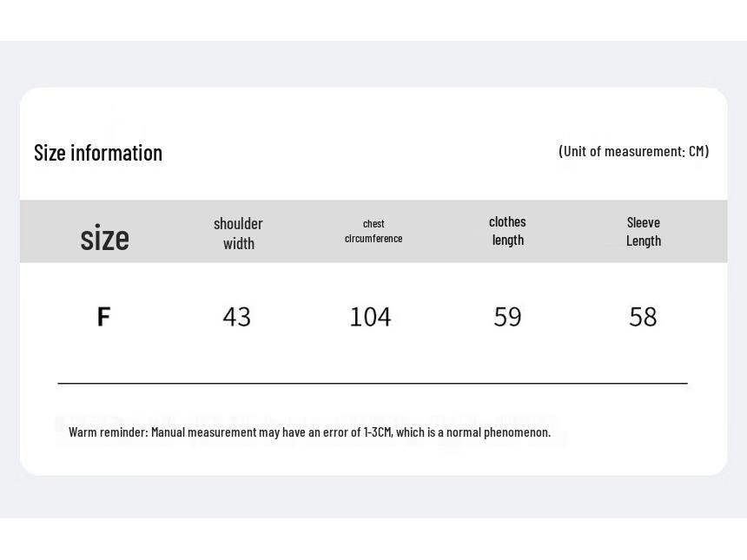
Task: Click the 'Size information' heading
Action: [98, 153]
